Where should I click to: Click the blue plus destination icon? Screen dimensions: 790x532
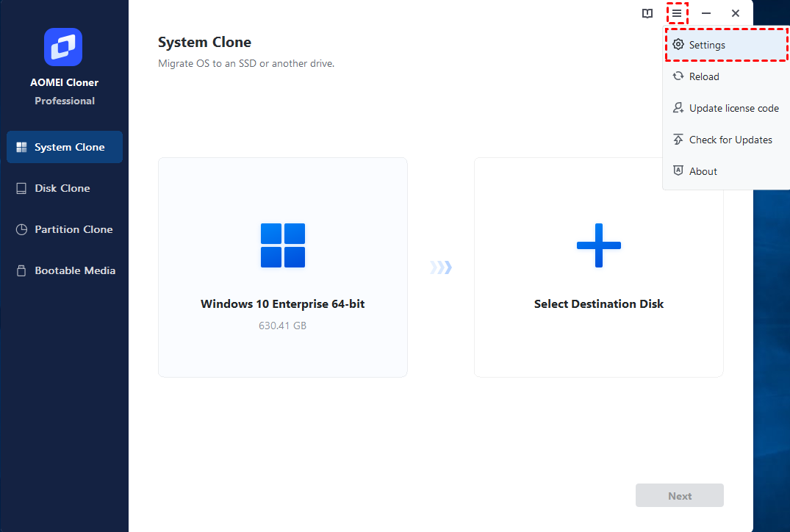pyautogui.click(x=598, y=245)
